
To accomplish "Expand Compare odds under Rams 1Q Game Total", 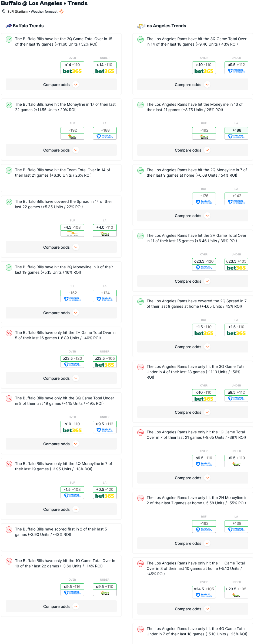I will pos(193,478).
